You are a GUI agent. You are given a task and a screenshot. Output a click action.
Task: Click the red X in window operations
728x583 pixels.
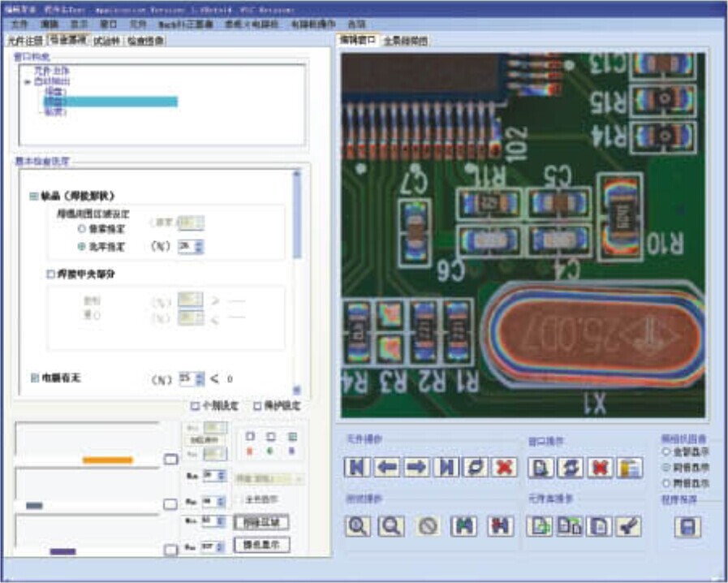tap(601, 468)
